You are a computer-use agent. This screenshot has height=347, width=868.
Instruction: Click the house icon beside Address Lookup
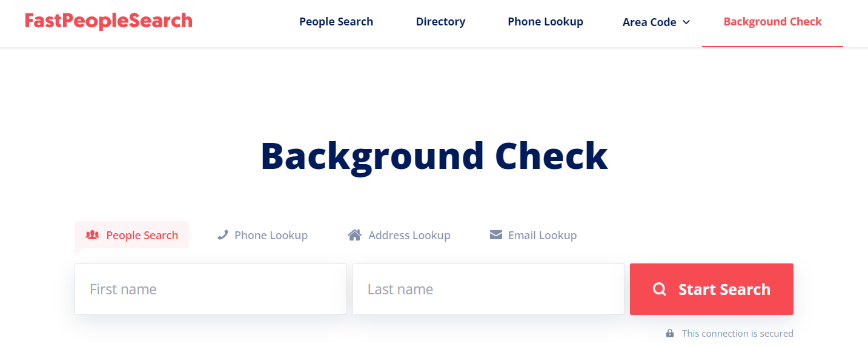click(x=354, y=235)
